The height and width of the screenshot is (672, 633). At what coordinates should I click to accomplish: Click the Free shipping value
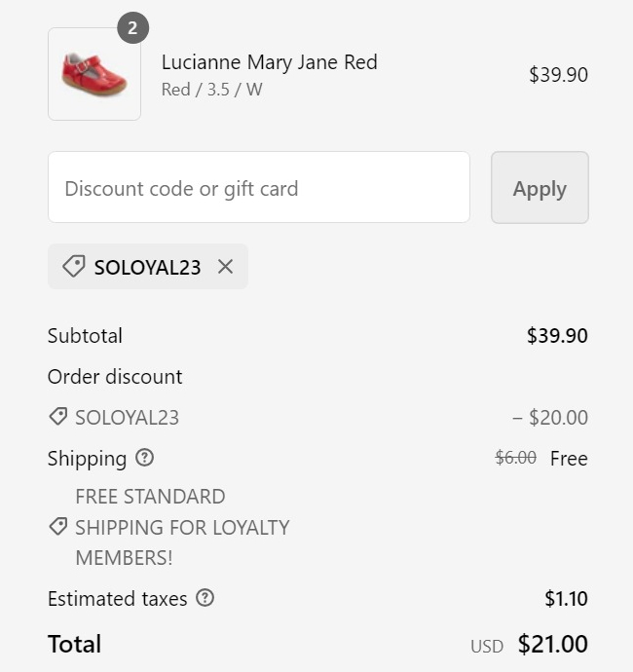pyautogui.click(x=569, y=459)
